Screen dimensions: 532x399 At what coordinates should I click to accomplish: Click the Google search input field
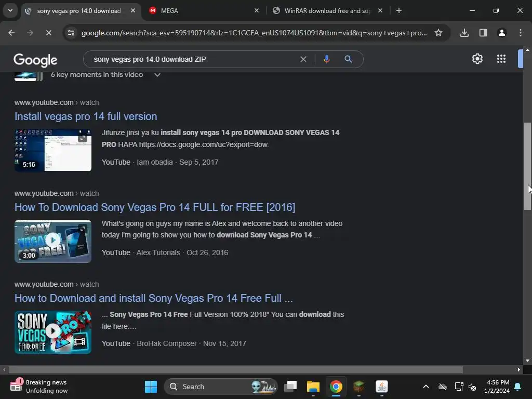click(x=194, y=59)
